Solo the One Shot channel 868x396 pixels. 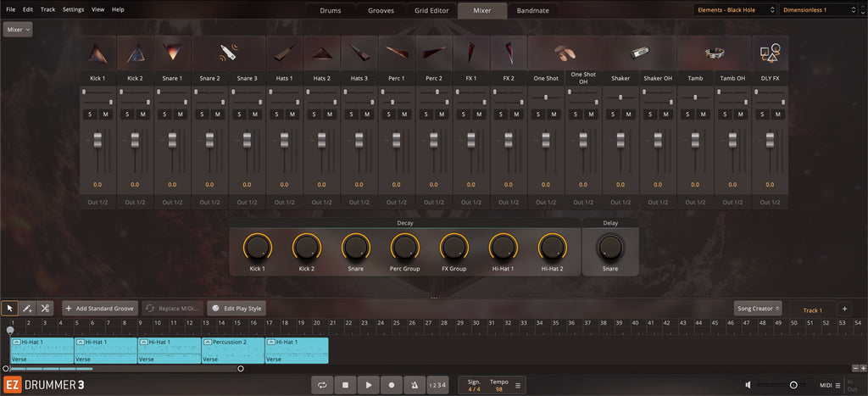click(x=538, y=114)
